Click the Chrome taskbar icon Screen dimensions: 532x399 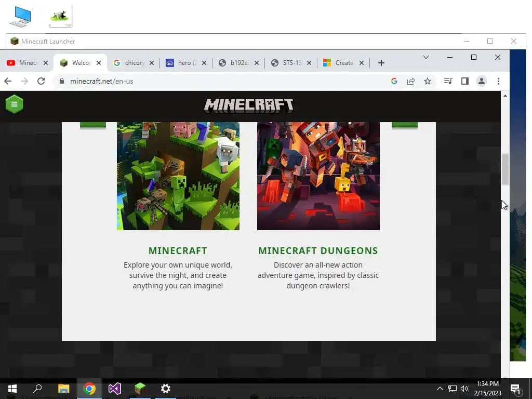(x=89, y=389)
